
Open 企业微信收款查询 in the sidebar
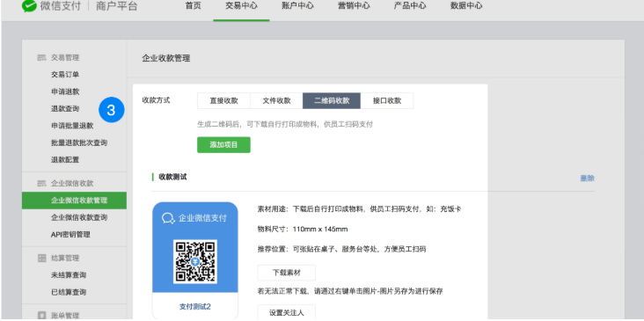[79, 217]
